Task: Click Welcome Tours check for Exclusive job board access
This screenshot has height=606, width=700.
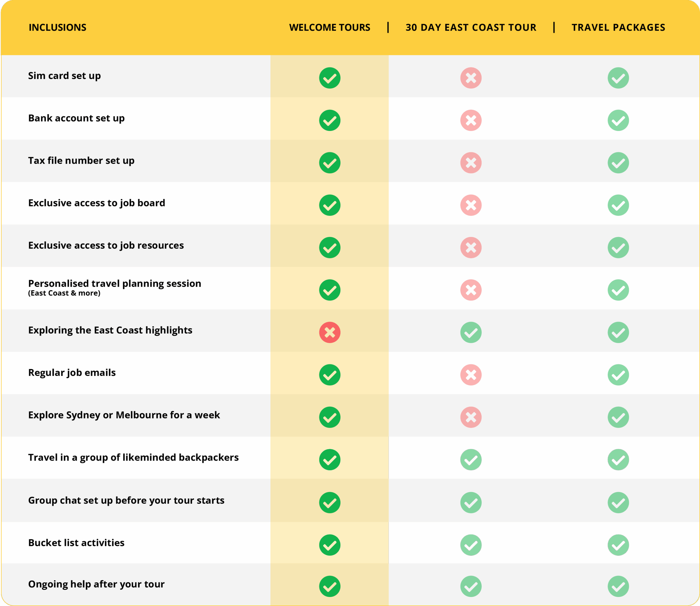Action: click(329, 205)
